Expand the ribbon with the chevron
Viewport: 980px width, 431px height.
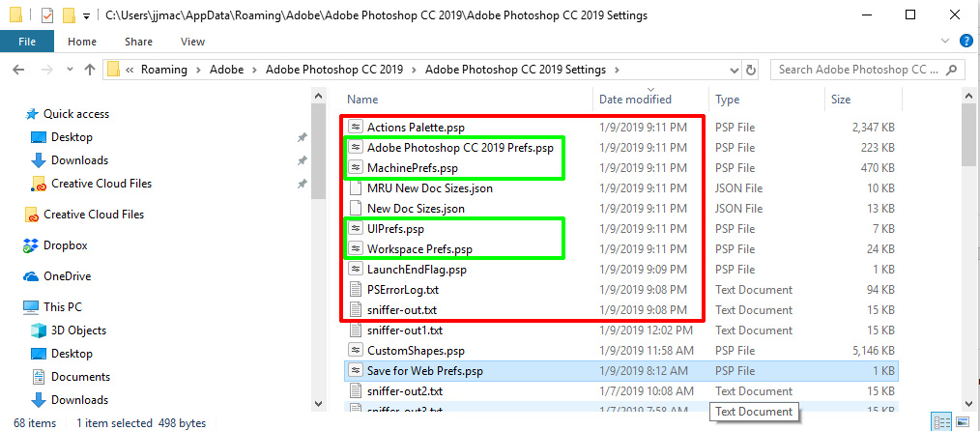click(945, 42)
